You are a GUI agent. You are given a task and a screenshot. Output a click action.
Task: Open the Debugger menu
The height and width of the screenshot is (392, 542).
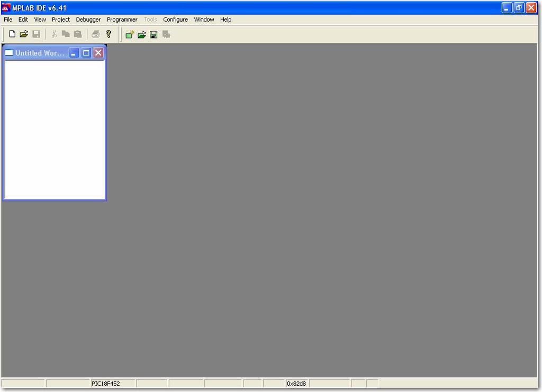88,20
